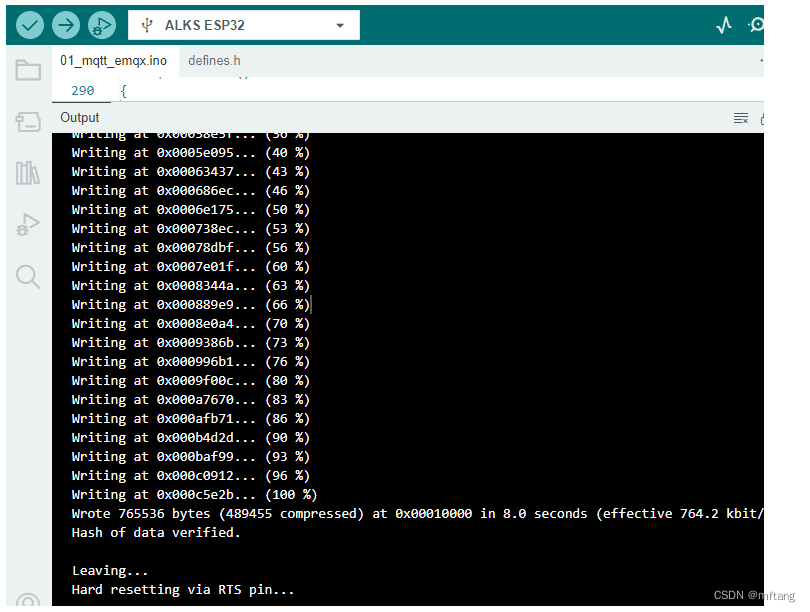
Task: Open the Serial Monitor
Action: (757, 22)
